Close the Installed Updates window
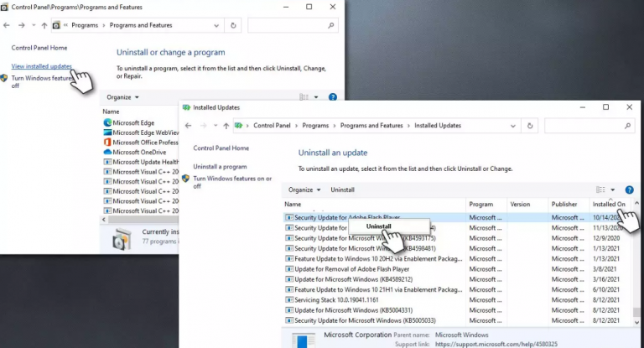The height and width of the screenshot is (348, 644). coord(629,107)
